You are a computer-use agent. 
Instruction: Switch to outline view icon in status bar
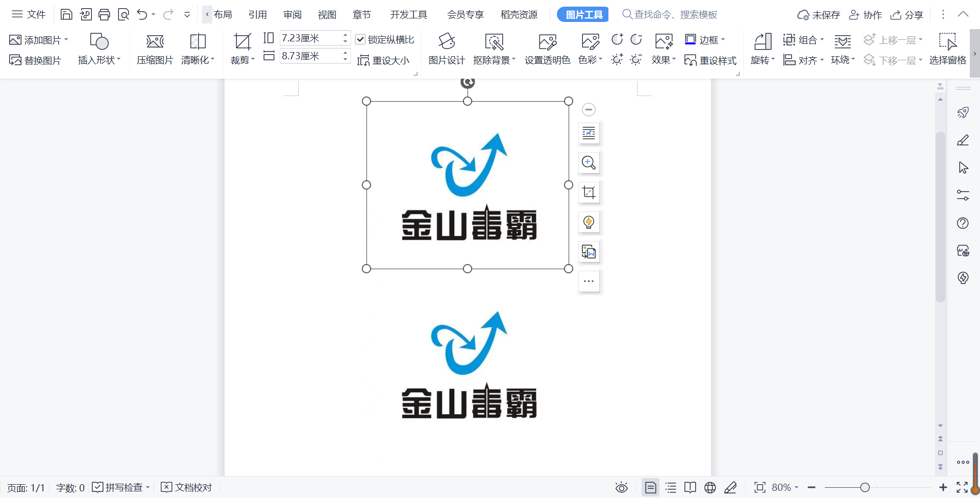671,488
